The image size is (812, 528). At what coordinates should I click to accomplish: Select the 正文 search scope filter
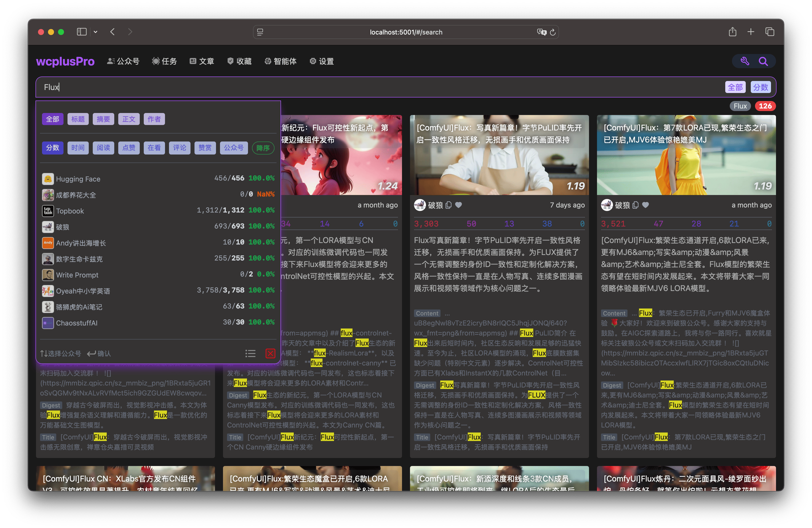(128, 119)
